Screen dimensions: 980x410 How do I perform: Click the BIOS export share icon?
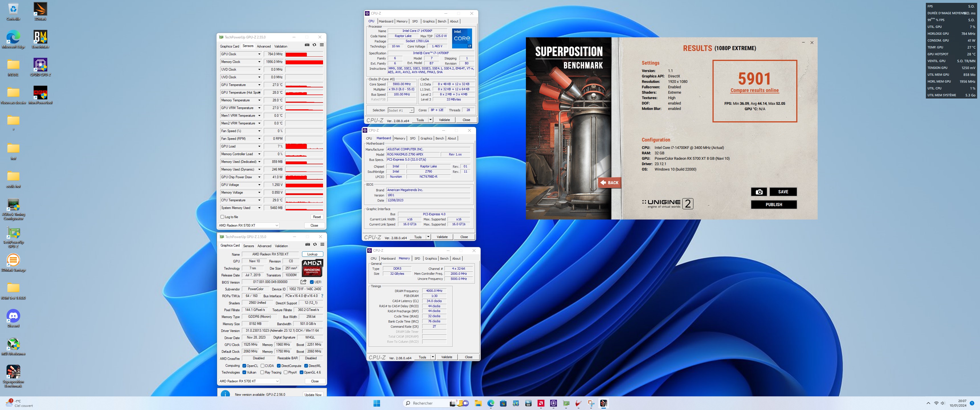pos(303,282)
